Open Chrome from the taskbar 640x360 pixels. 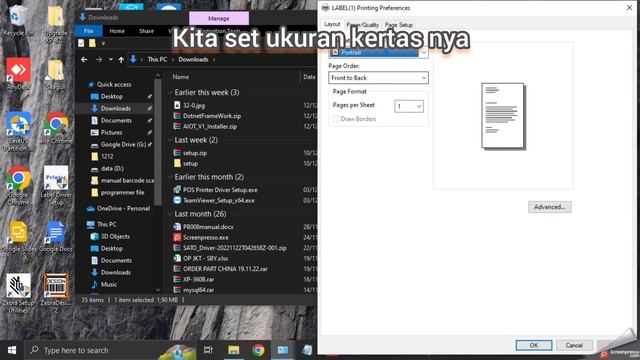258,350
